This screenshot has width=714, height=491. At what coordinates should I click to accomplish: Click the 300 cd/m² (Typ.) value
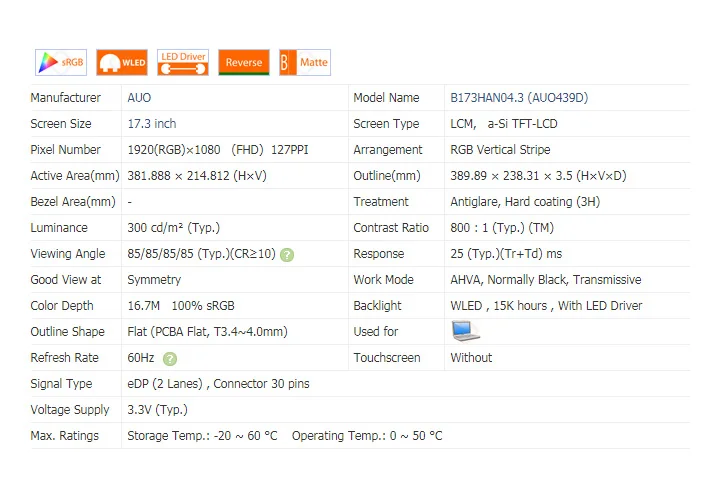coord(173,228)
